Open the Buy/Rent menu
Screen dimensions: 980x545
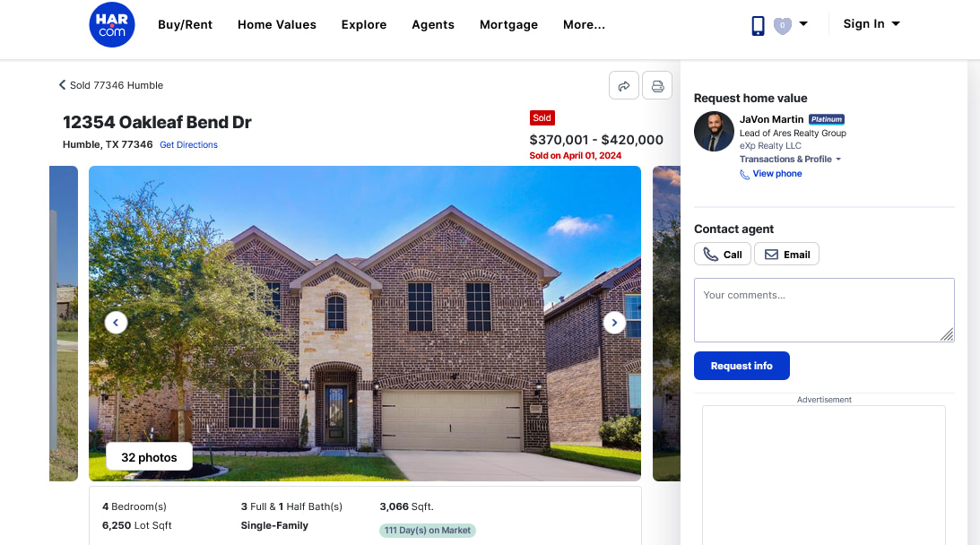[x=185, y=24]
